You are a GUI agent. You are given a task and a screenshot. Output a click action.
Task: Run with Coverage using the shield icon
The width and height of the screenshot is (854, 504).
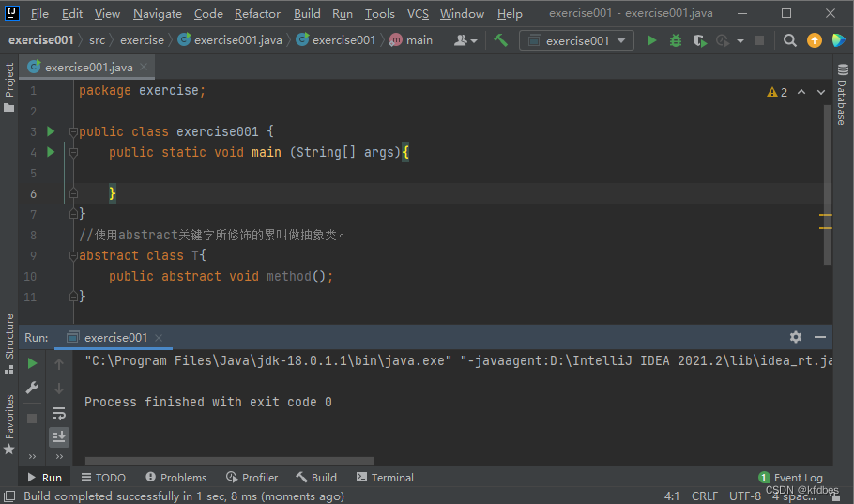pos(699,40)
